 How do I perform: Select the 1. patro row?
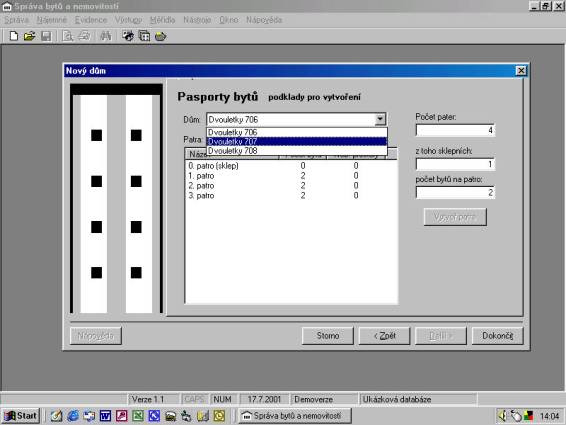(x=291, y=176)
